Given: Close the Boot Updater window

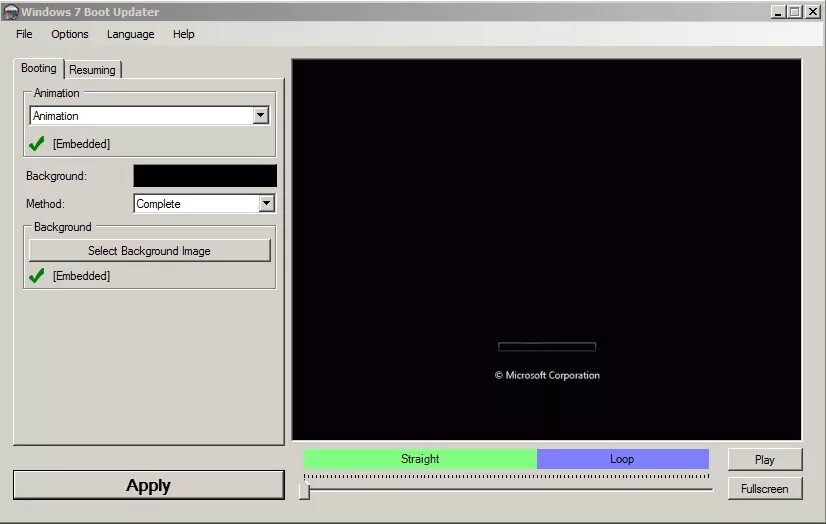Looking at the screenshot, I should [x=813, y=12].
